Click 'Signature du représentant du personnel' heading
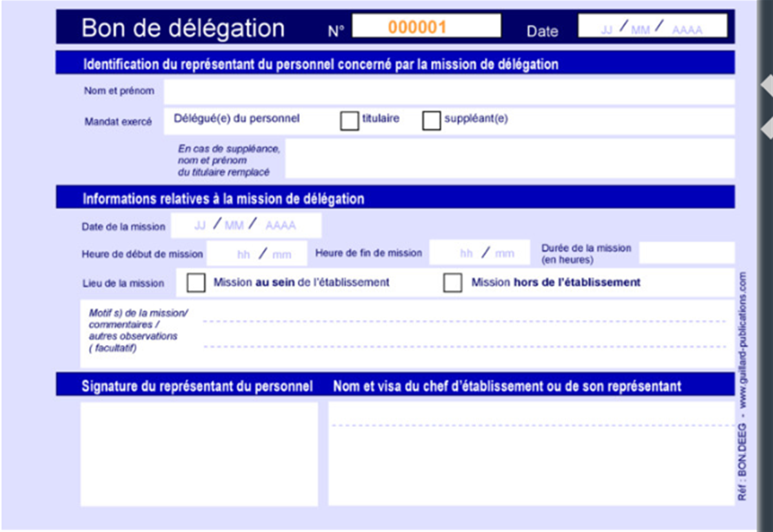The height and width of the screenshot is (532, 773). 197,386
